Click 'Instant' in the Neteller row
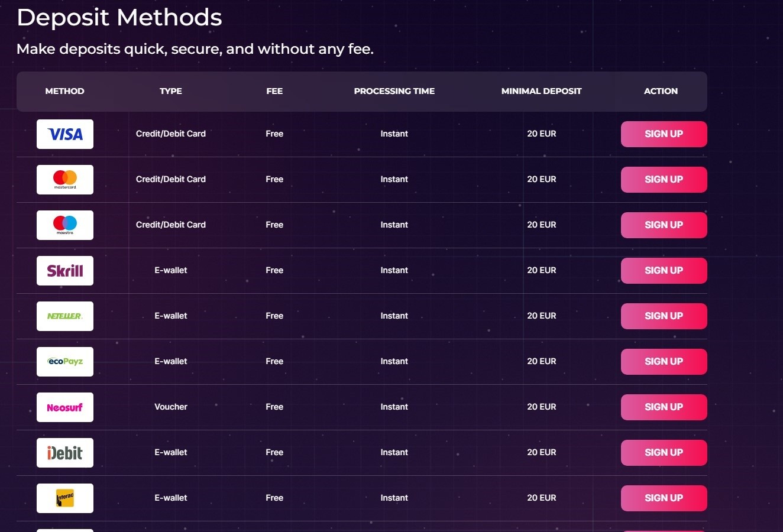Screen dimensions: 783x532 point(394,316)
